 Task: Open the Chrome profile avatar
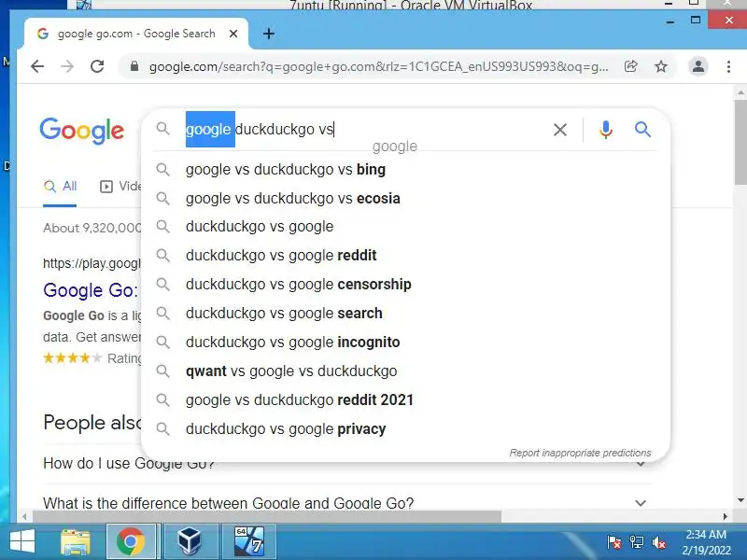pyautogui.click(x=698, y=66)
